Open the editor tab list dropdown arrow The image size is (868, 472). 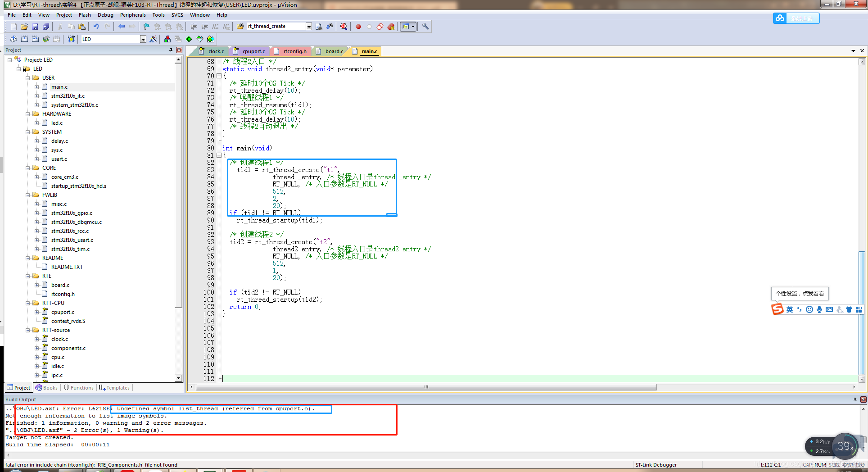853,51
